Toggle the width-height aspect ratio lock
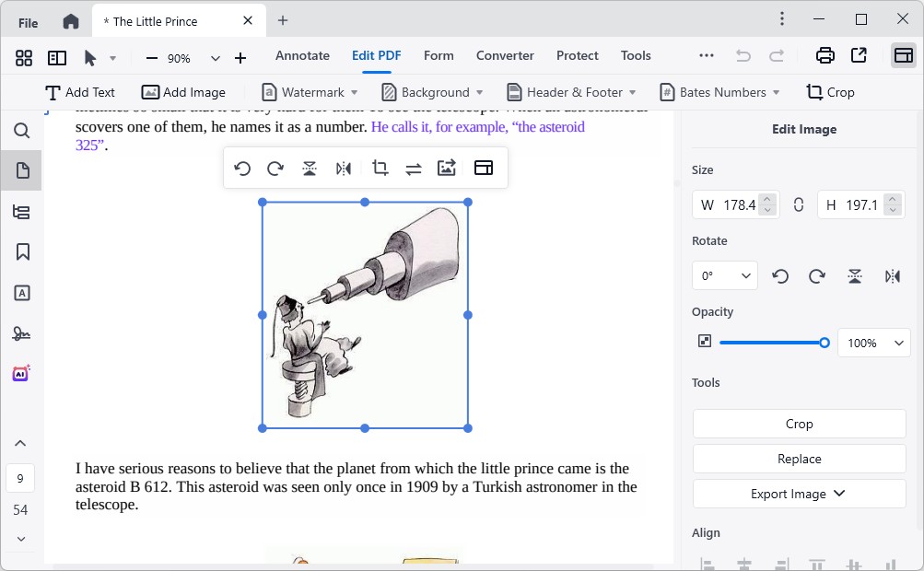This screenshot has width=924, height=571. coord(798,204)
